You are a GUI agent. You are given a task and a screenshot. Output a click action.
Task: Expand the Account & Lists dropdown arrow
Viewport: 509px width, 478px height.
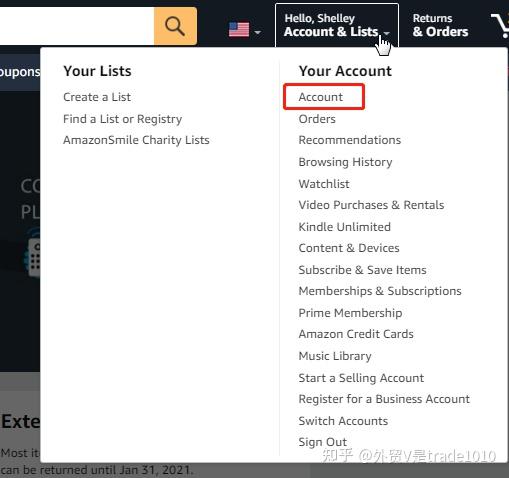[x=387, y=33]
